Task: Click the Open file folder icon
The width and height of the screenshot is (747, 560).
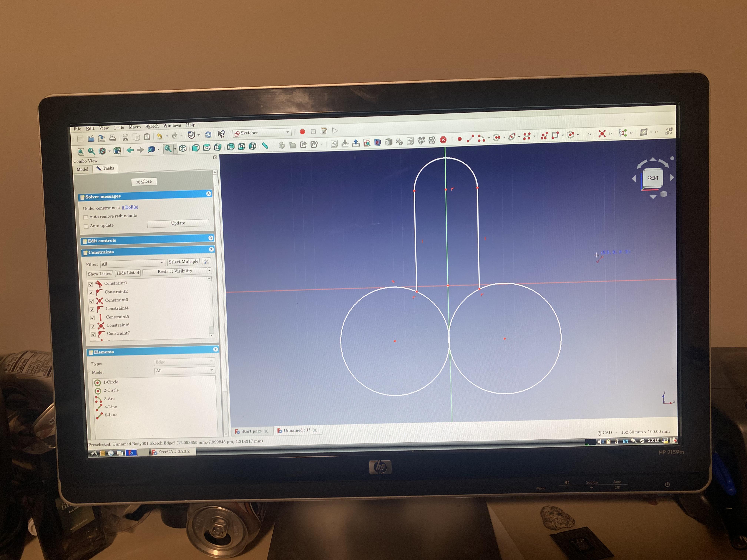Action: click(x=91, y=139)
